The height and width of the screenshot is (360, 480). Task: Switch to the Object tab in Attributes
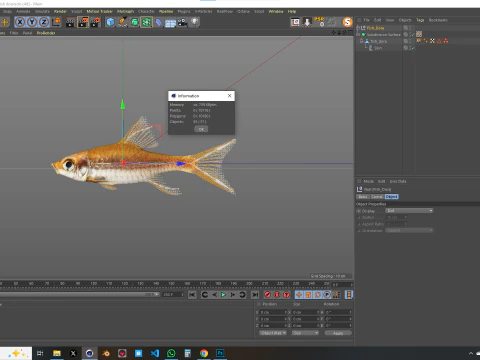pyautogui.click(x=392, y=197)
